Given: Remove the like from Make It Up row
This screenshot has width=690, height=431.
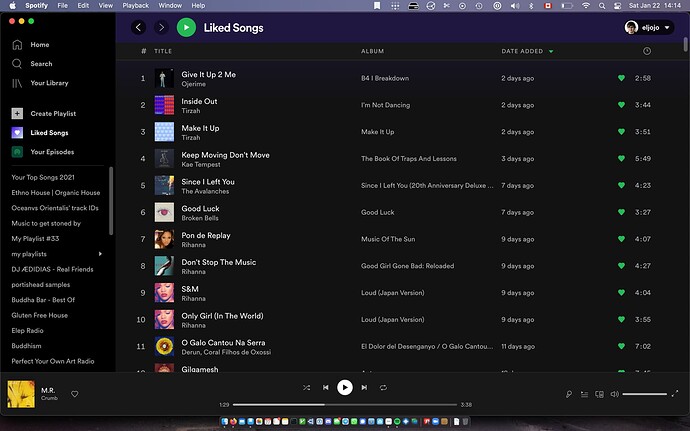Looking at the screenshot, I should pos(621,132).
